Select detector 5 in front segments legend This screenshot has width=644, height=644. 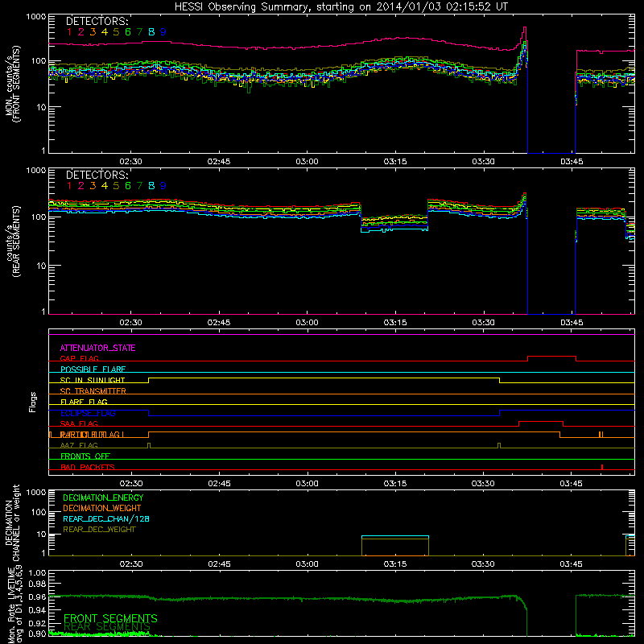tap(116, 32)
